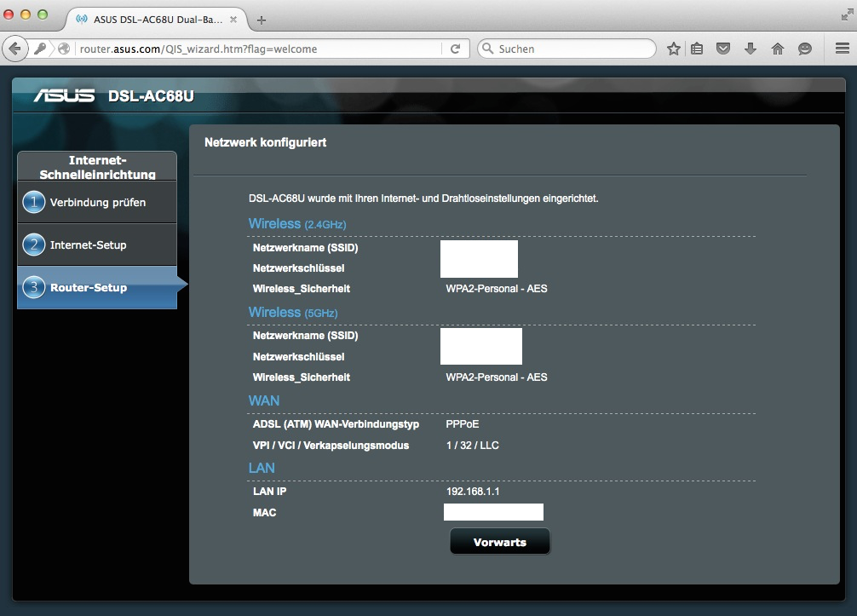
Task: Click the fullscreen arrows icon
Action: pyautogui.click(x=847, y=15)
